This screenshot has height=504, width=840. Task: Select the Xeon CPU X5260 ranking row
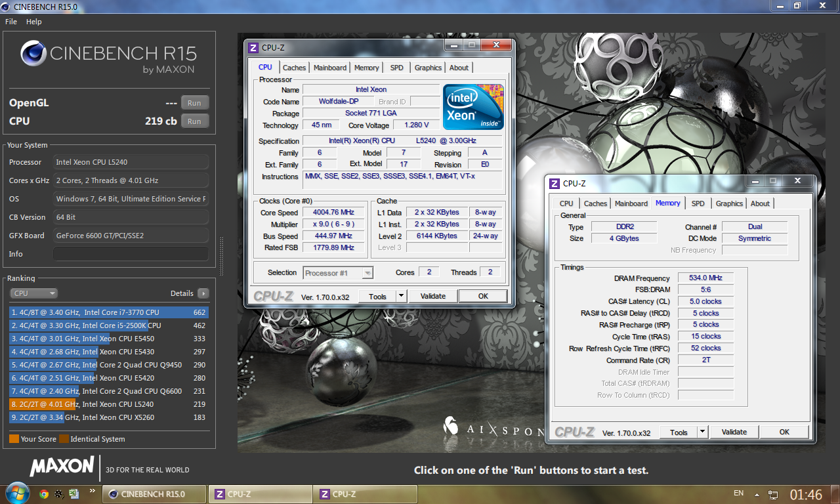[x=109, y=417]
